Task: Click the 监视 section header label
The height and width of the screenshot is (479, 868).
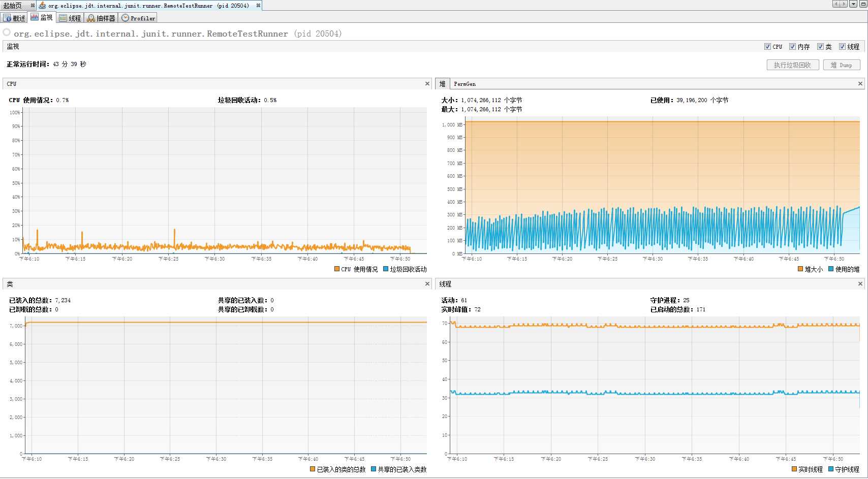Action: click(13, 46)
